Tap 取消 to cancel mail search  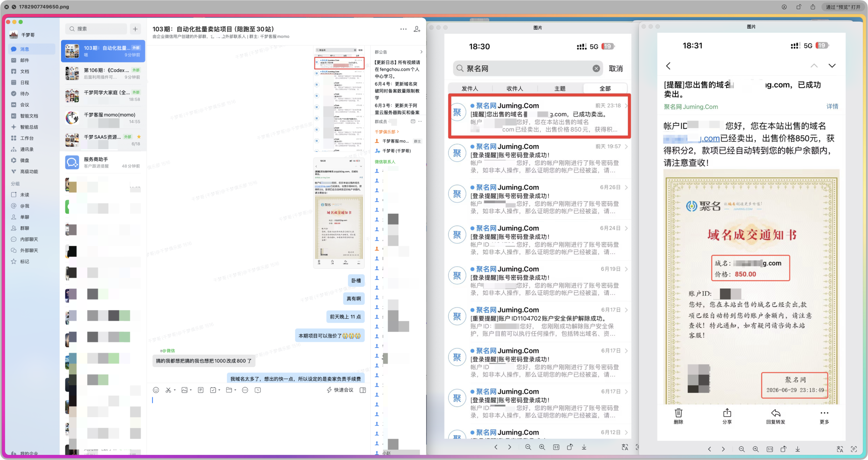coord(616,69)
